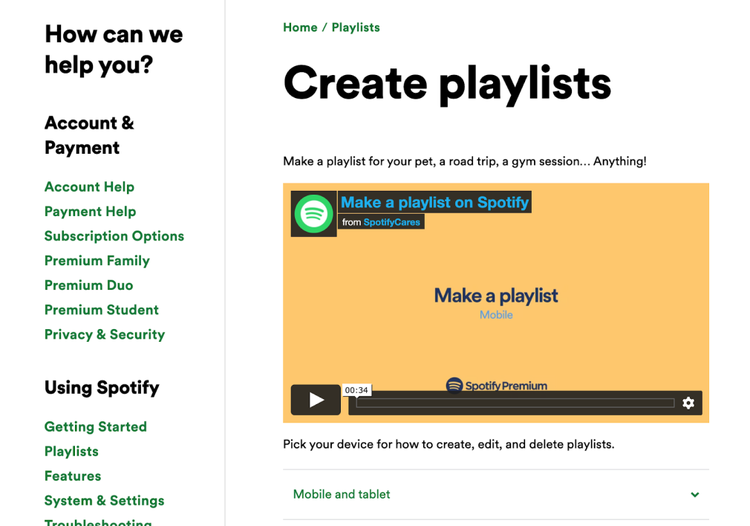Click the Account & Payment heading
750x526 pixels.
point(89,135)
